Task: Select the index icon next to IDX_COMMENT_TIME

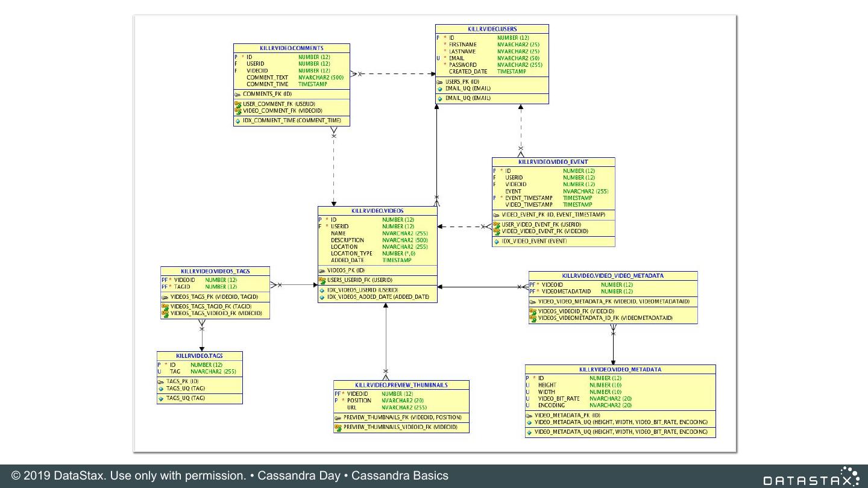Action: point(237,120)
